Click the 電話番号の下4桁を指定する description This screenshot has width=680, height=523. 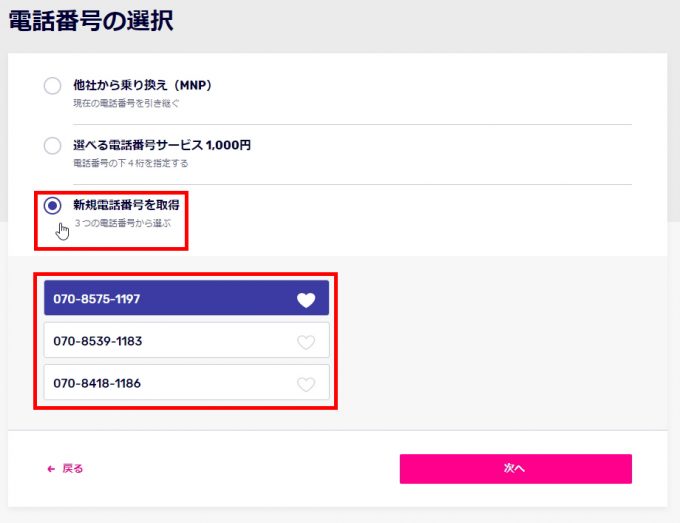click(x=131, y=163)
